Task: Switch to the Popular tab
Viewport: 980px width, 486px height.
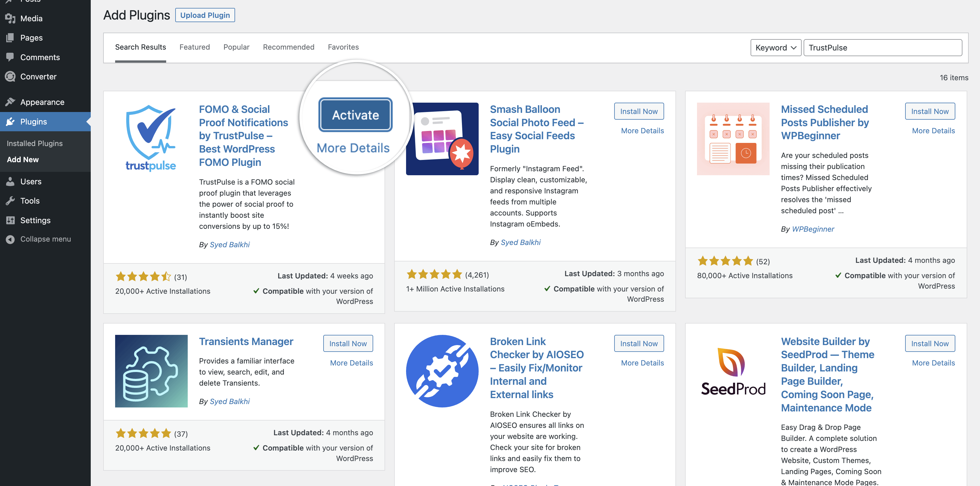Action: point(236,47)
